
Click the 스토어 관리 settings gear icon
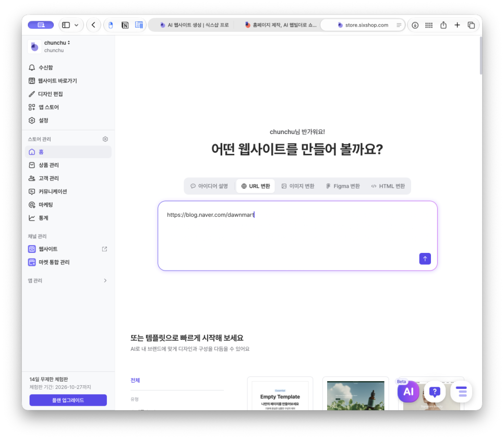coord(105,139)
